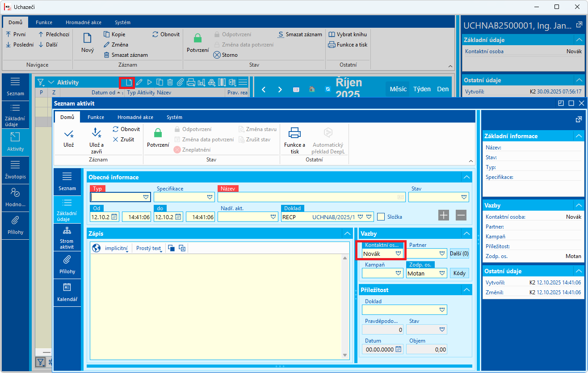Click the Kódy button

coord(459,273)
